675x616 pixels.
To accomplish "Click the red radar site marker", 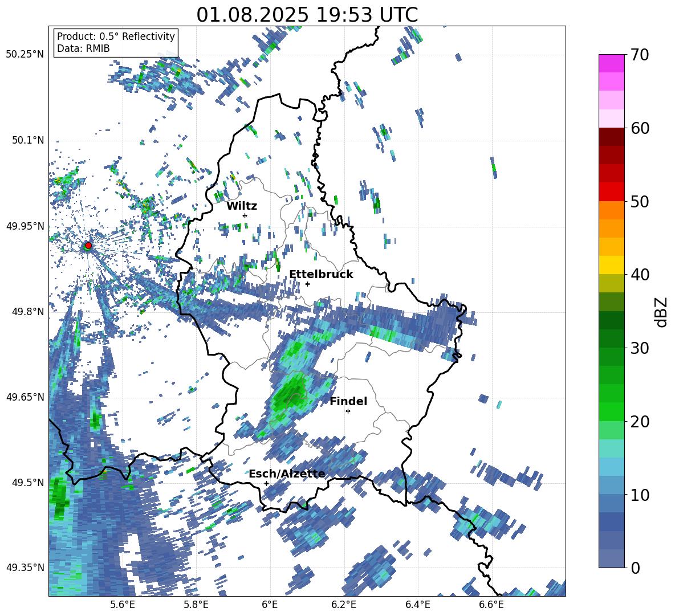I will pos(88,246).
